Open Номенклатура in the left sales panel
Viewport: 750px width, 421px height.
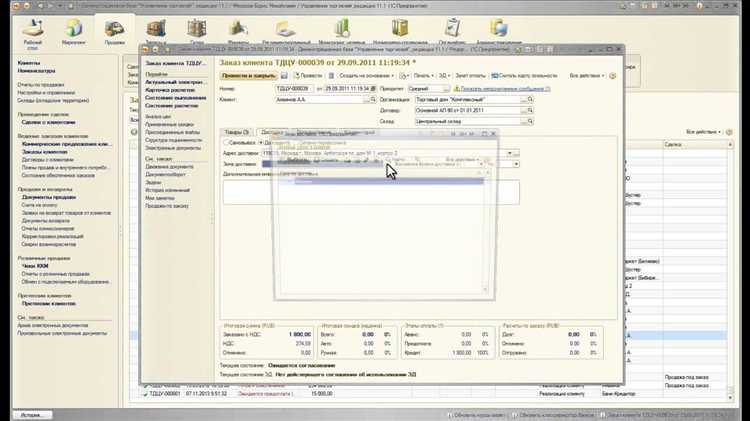[x=36, y=71]
